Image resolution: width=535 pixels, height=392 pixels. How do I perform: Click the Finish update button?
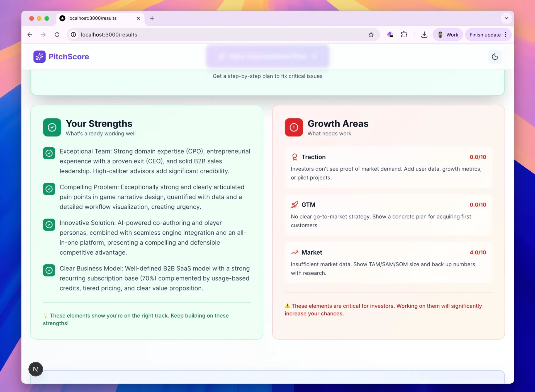[485, 35]
